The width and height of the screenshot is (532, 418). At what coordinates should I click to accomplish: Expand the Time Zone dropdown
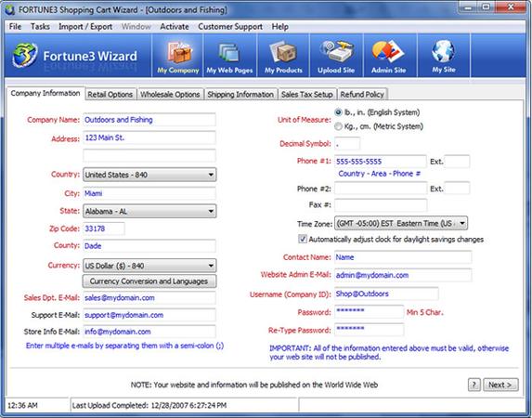click(401, 224)
